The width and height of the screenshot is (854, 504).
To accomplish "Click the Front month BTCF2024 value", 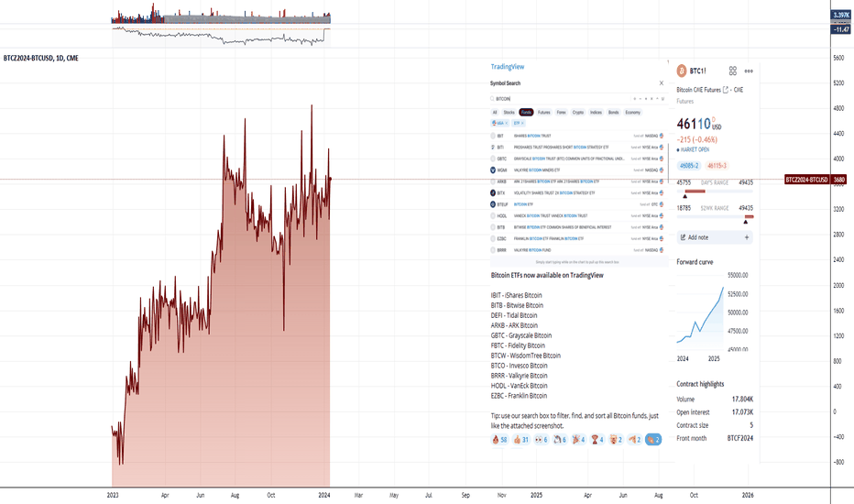I will click(740, 438).
